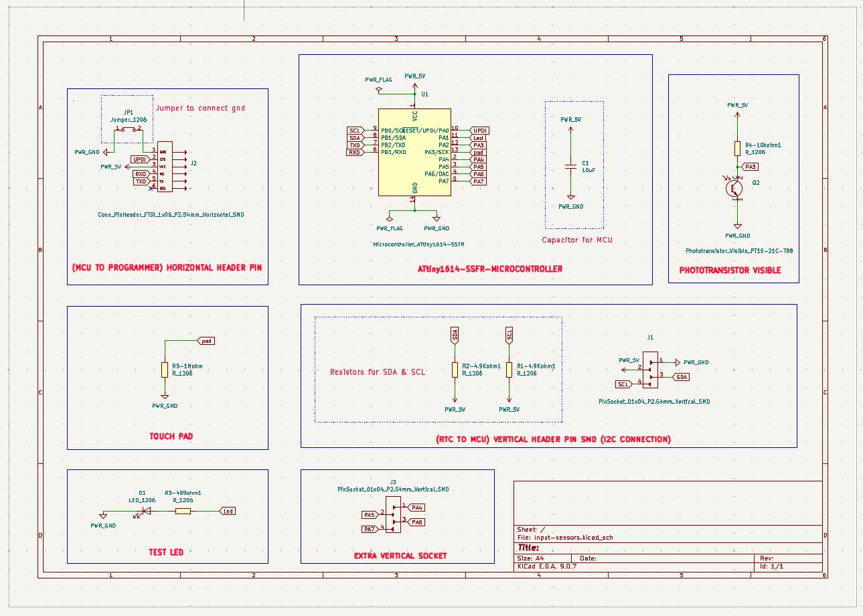Click the SDA label above resistor R2

coord(455,335)
